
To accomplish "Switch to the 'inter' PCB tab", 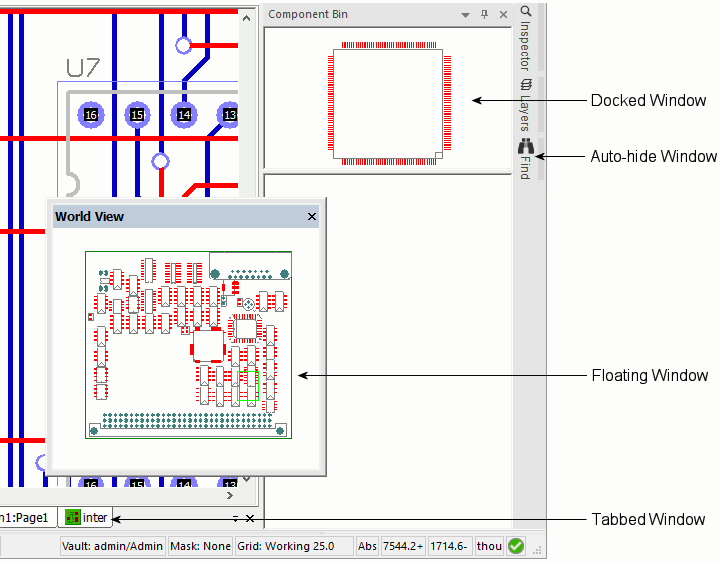I will point(86,517).
